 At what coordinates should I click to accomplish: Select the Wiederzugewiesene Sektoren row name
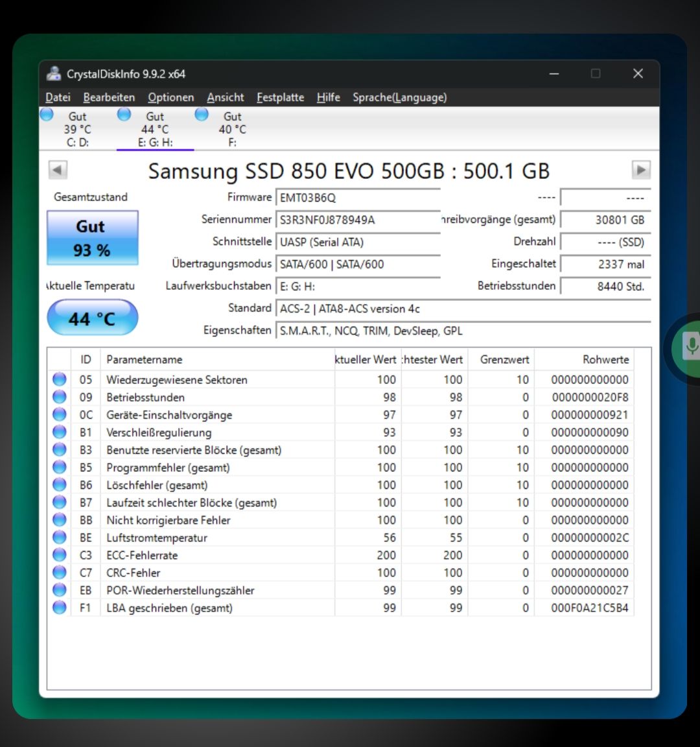[177, 380]
